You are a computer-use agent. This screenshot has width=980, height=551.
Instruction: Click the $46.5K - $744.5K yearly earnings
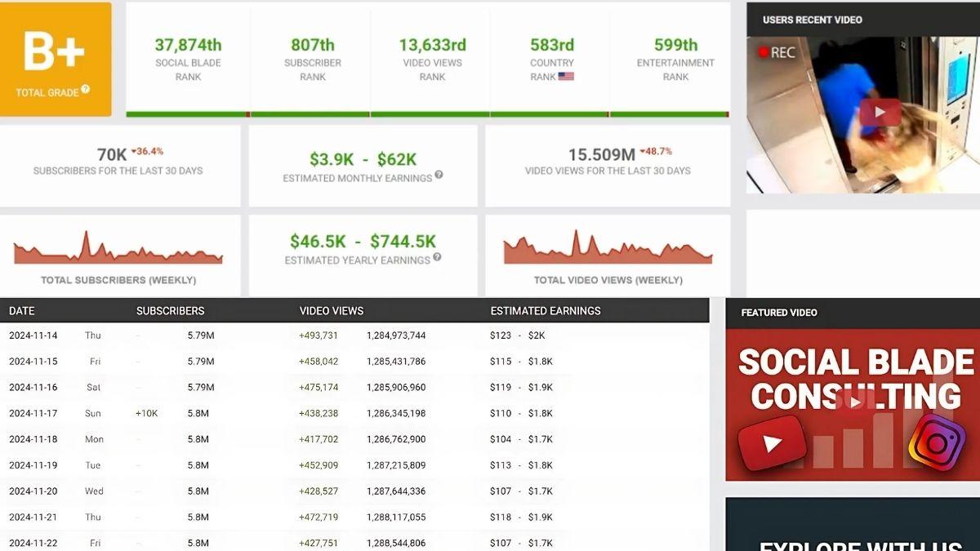pos(363,242)
